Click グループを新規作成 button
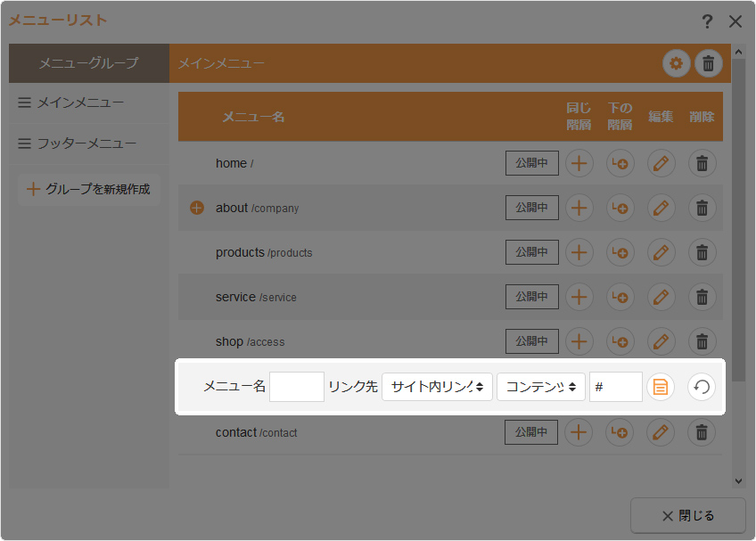The height and width of the screenshot is (541, 756). point(89,190)
